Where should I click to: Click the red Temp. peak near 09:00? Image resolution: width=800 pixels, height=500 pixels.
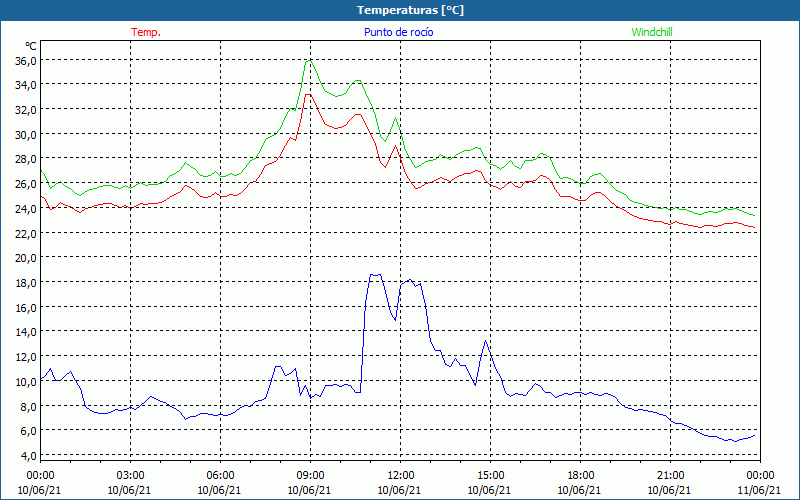(x=308, y=94)
